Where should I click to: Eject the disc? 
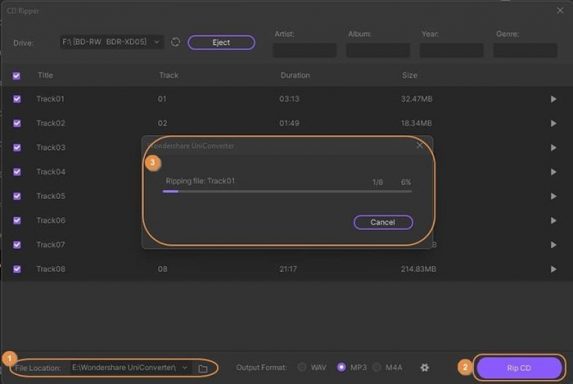[221, 42]
